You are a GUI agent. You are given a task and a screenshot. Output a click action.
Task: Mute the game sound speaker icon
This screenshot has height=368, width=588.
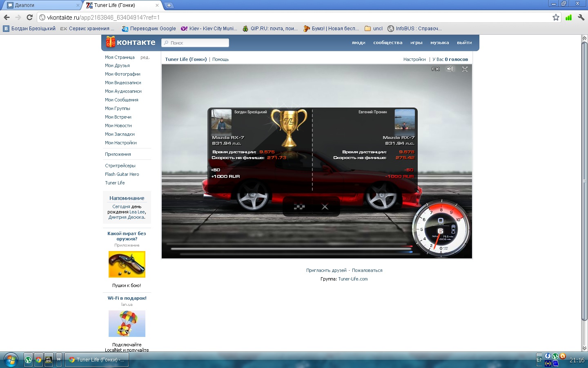450,69
